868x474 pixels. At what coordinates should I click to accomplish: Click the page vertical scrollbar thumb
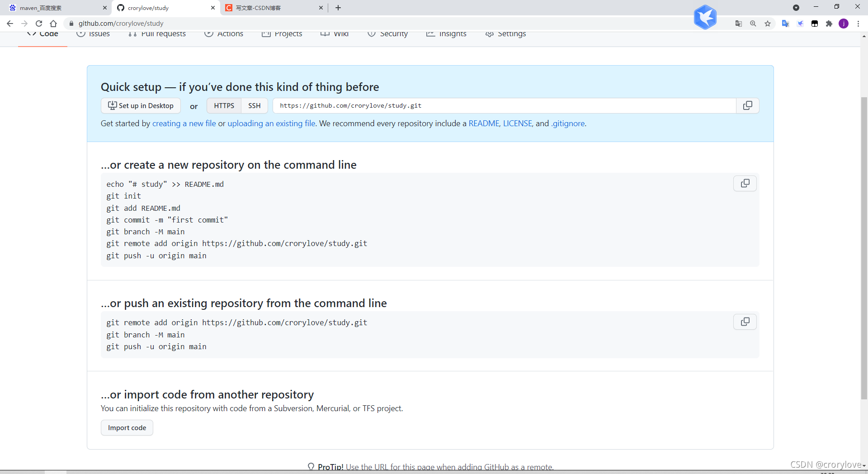(x=864, y=248)
